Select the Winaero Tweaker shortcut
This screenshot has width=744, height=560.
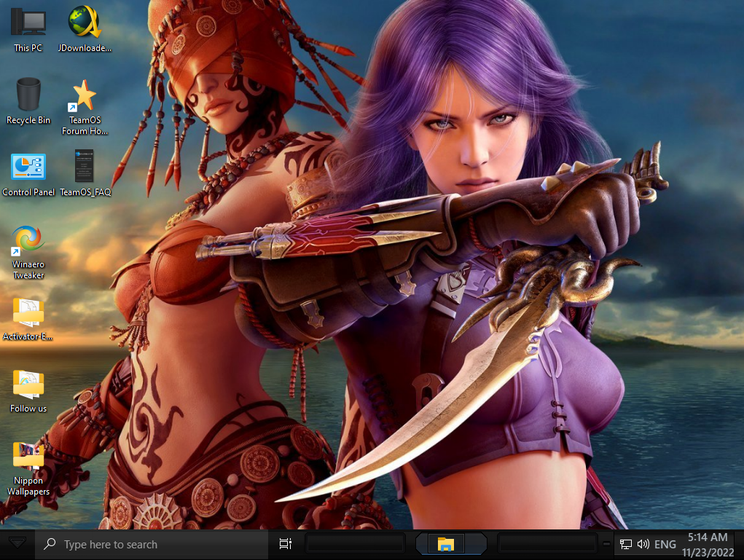28,252
